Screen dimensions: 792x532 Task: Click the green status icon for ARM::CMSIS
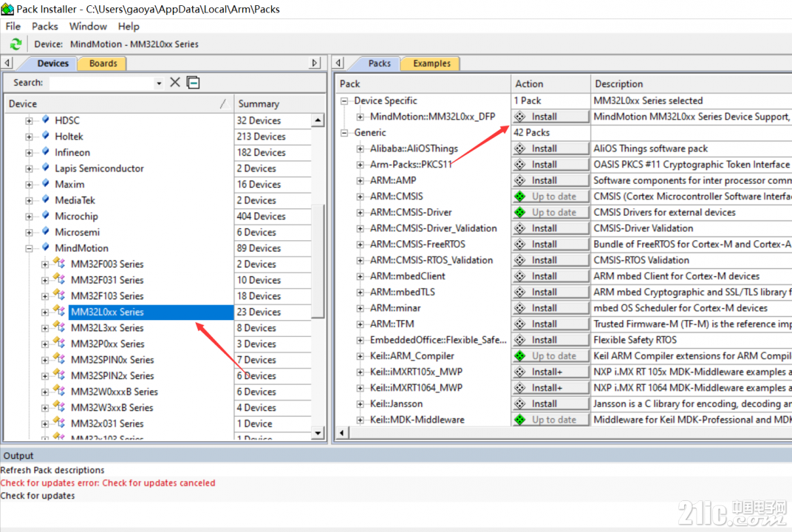(520, 197)
